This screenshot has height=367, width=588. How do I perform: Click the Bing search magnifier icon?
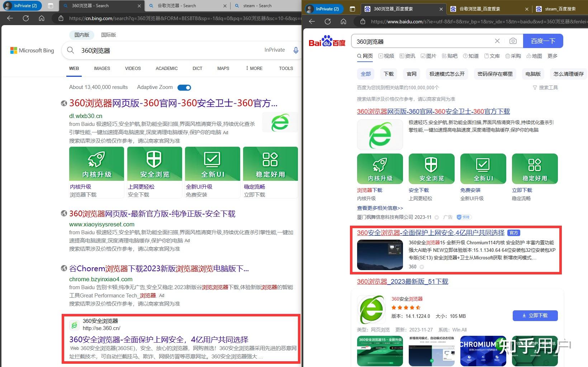click(71, 50)
